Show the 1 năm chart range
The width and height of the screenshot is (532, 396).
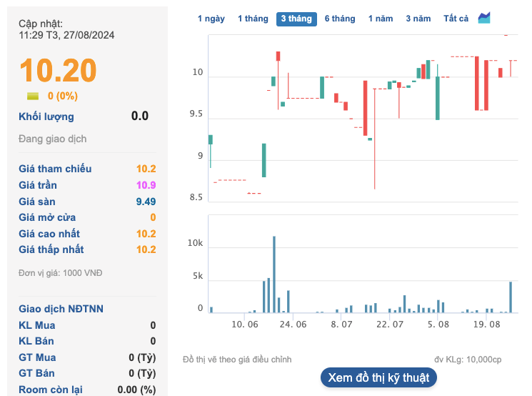click(x=381, y=19)
